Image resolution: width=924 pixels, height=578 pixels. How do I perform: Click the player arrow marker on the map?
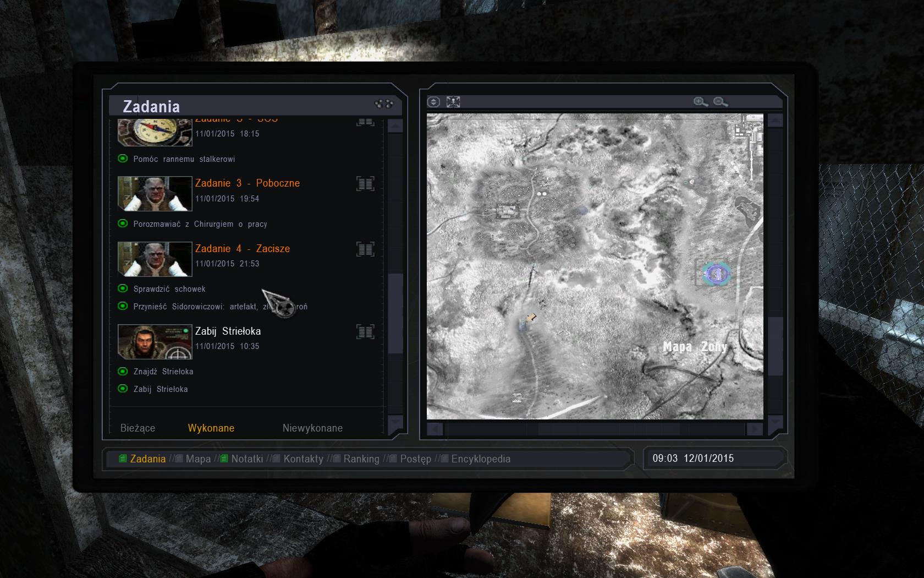pyautogui.click(x=531, y=317)
